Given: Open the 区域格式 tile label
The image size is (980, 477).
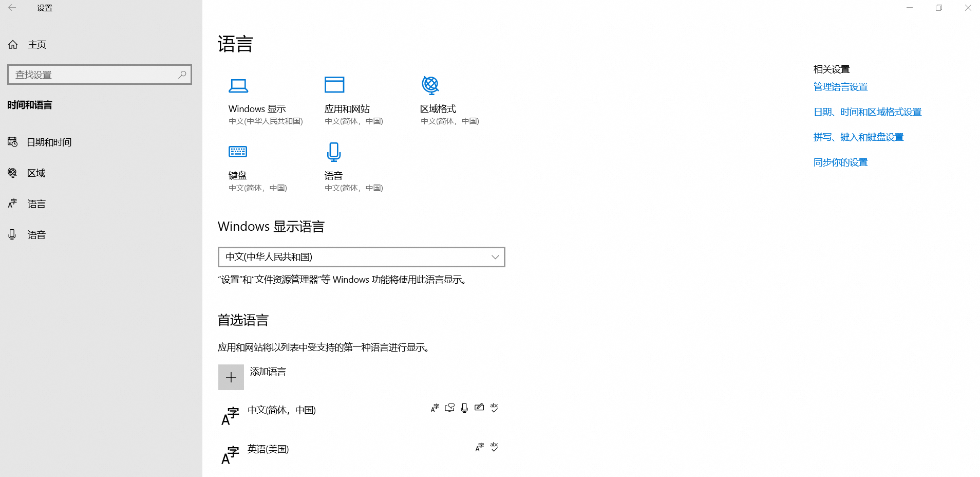Looking at the screenshot, I should point(438,109).
